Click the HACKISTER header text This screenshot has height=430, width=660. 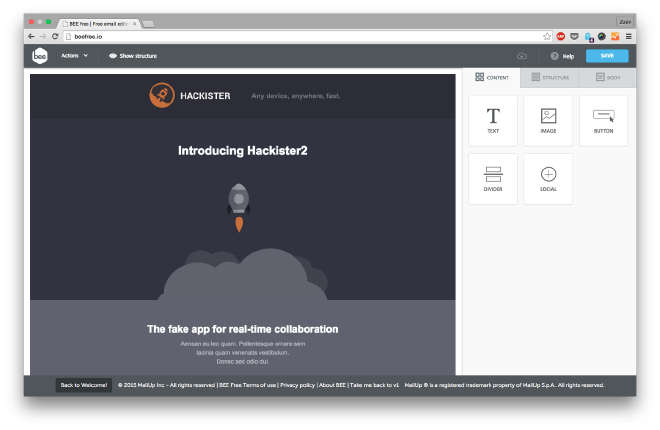pos(205,96)
